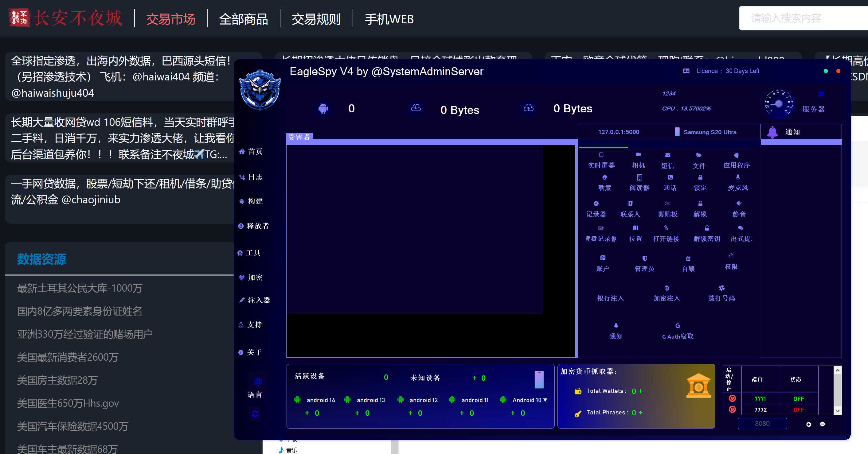This screenshot has width=868, height=454.
Task: Select 支持 in the sidebar
Action: [250, 325]
